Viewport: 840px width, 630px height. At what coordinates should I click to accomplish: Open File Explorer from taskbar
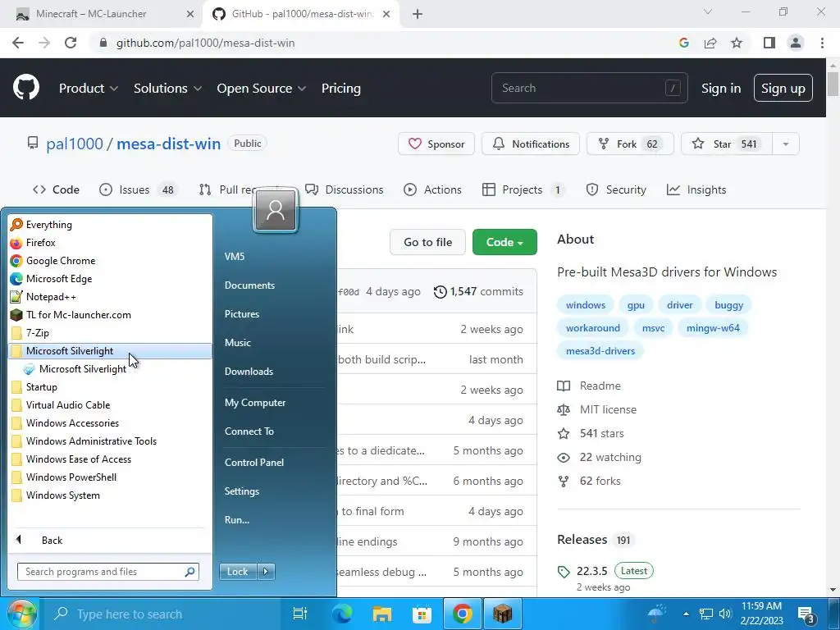point(382,614)
